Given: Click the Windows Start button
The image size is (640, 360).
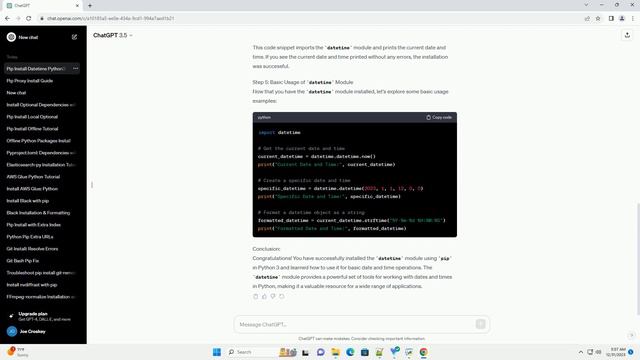Looking at the screenshot, I should (217, 352).
